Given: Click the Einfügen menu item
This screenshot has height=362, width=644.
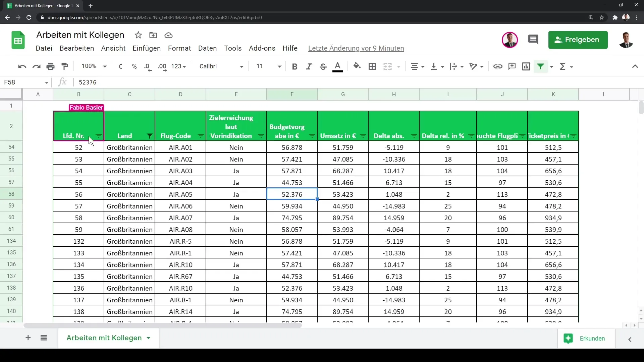Looking at the screenshot, I should click(x=146, y=48).
